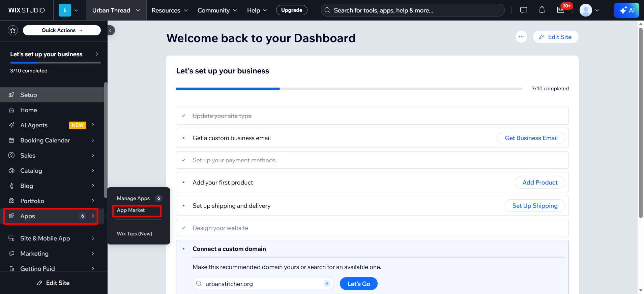644x294 pixels.
Task: Expand the Portfolio submenu arrow
Action: pyautogui.click(x=93, y=201)
